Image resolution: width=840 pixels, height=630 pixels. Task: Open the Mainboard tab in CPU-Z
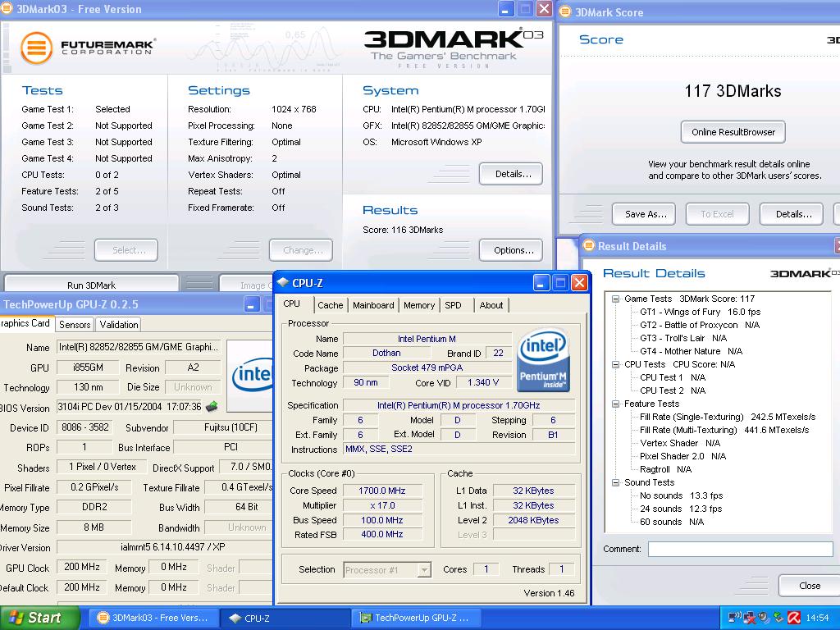click(x=373, y=305)
